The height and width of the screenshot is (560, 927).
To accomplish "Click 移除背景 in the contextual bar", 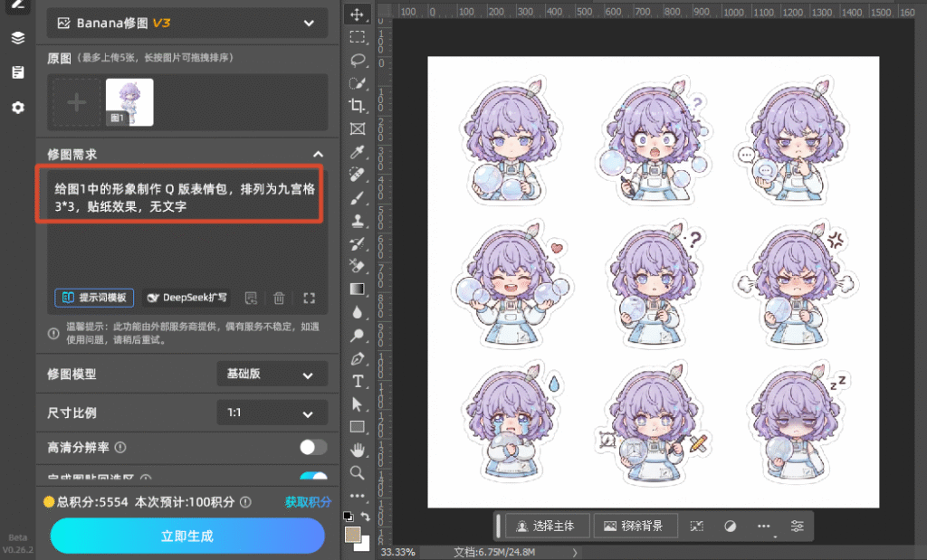I will tap(635, 526).
